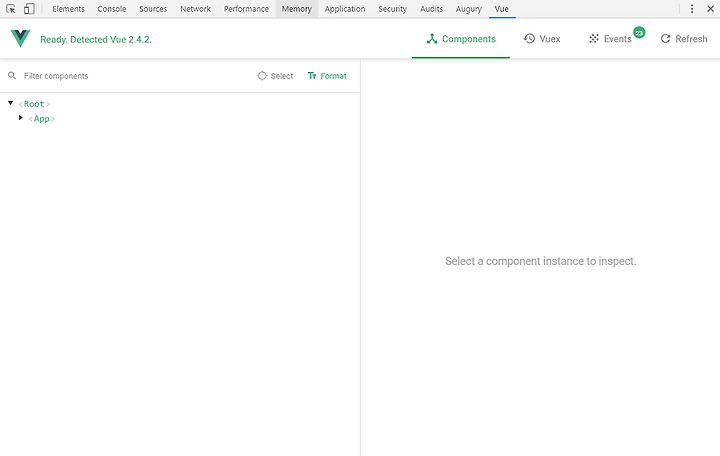Screen dimensions: 720x456
Task: Click the Vue logo icon
Action: (21, 39)
